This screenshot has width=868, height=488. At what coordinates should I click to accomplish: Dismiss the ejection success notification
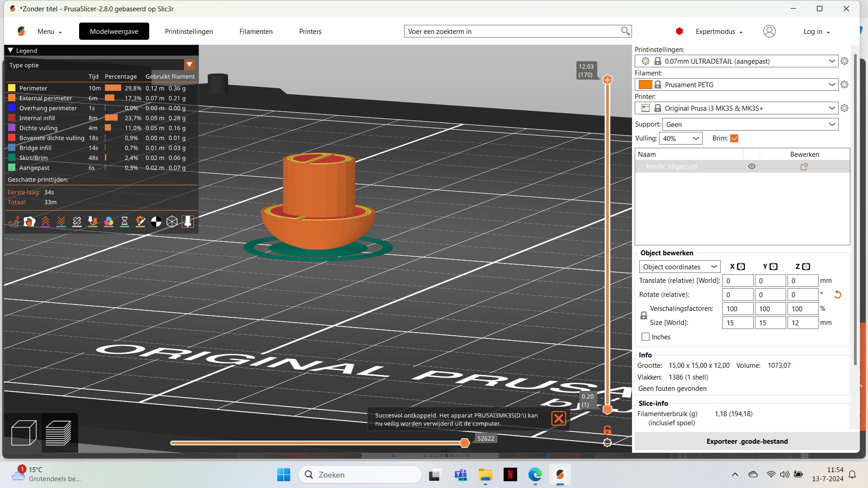point(558,418)
